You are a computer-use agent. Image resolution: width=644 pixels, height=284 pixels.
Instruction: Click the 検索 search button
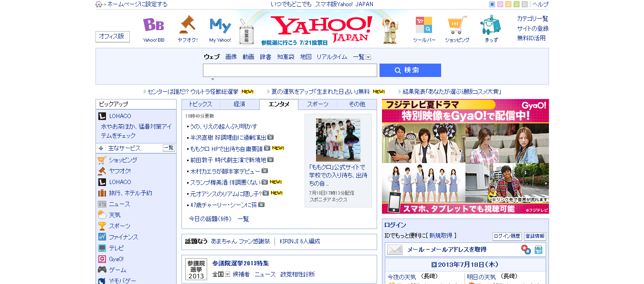pyautogui.click(x=410, y=70)
